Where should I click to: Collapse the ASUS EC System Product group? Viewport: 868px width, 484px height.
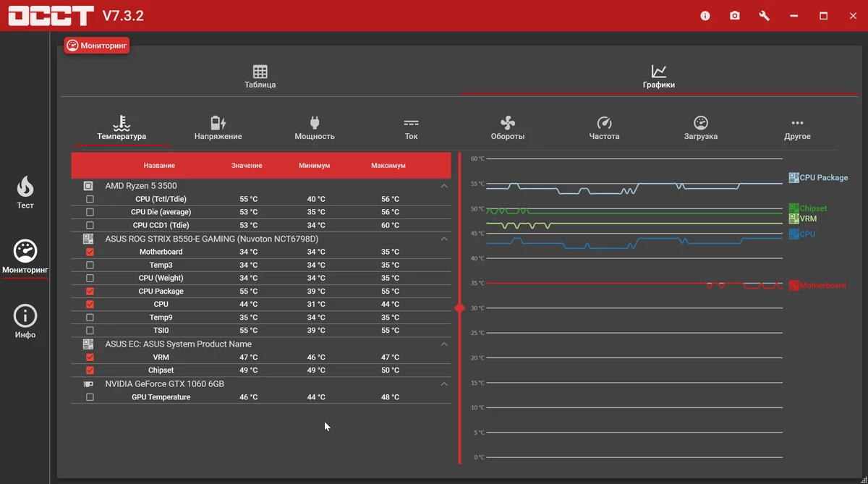pyautogui.click(x=444, y=344)
